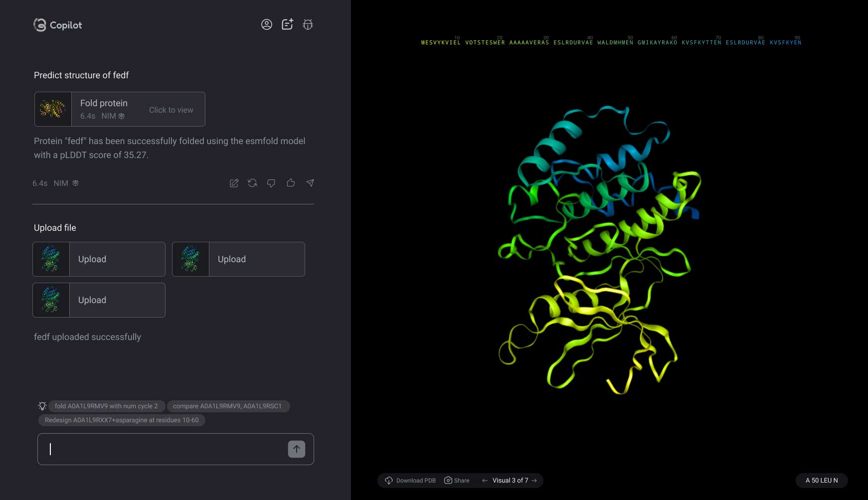Give the response a thumbs up
This screenshot has height=500, width=868.
(x=291, y=183)
